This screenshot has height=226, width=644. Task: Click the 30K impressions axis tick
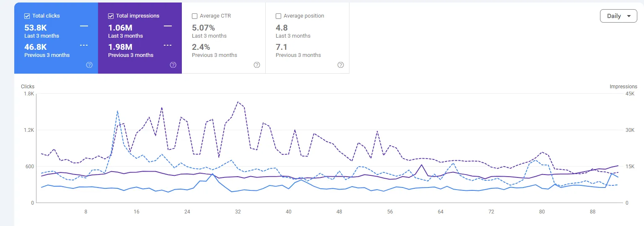coord(630,130)
